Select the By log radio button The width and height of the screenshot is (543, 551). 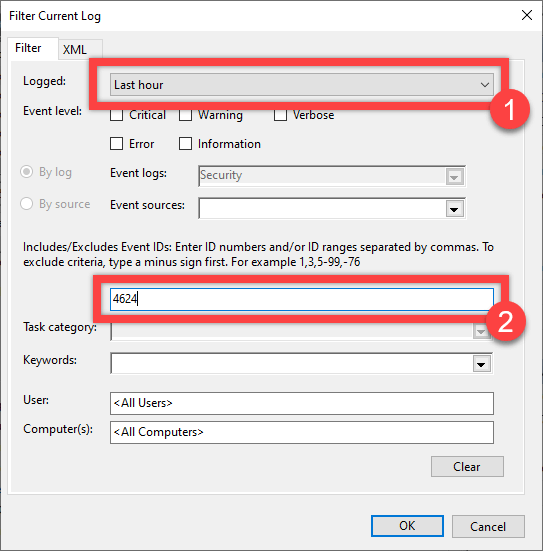27,172
